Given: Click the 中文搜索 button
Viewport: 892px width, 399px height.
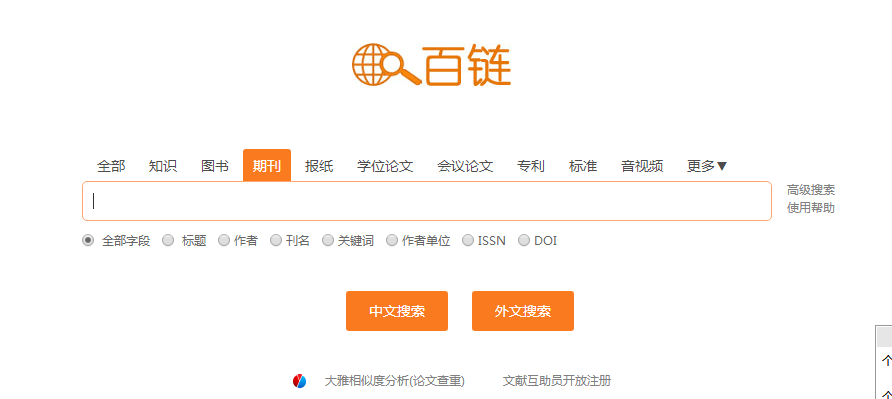Looking at the screenshot, I should pyautogui.click(x=397, y=311).
